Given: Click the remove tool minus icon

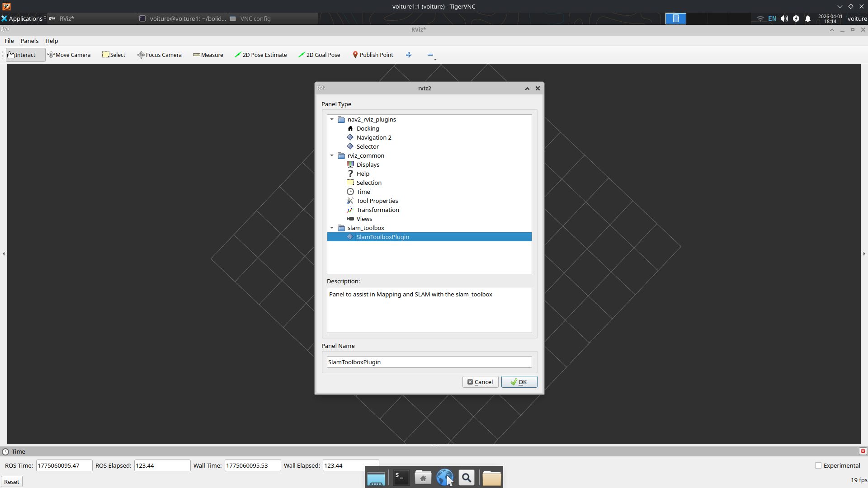Looking at the screenshot, I should [430, 55].
